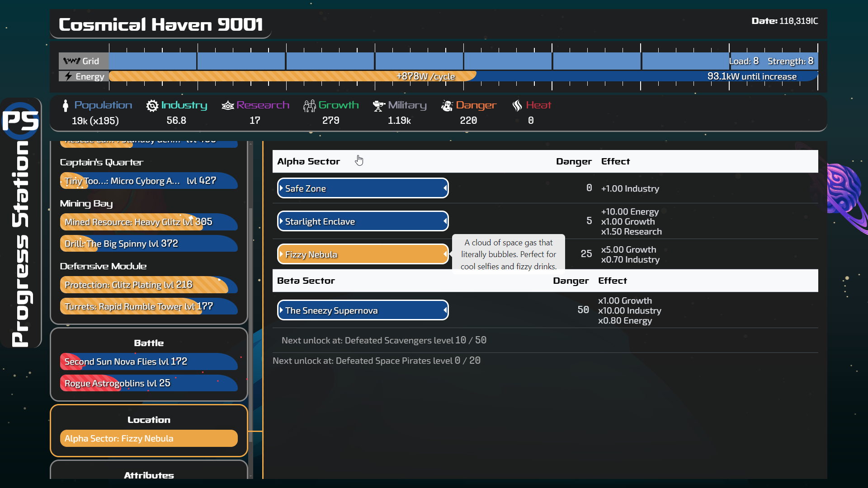Collapse the Beta Sector header
The height and width of the screenshot is (488, 868).
[306, 281]
